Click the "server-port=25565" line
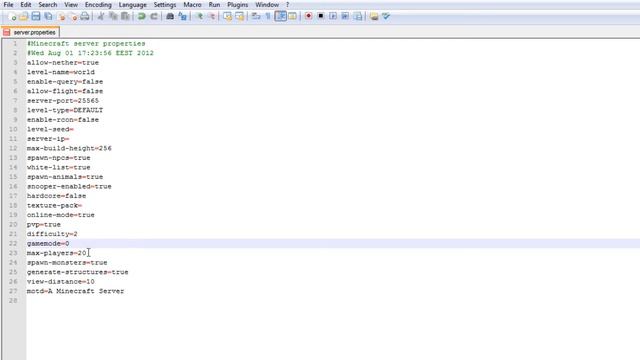The width and height of the screenshot is (640, 360). 63,100
